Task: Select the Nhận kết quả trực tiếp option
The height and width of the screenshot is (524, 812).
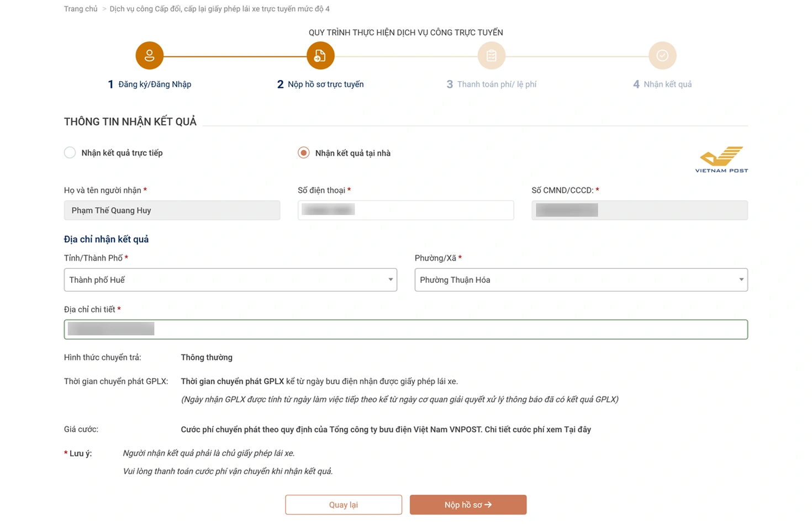Action: [x=70, y=153]
